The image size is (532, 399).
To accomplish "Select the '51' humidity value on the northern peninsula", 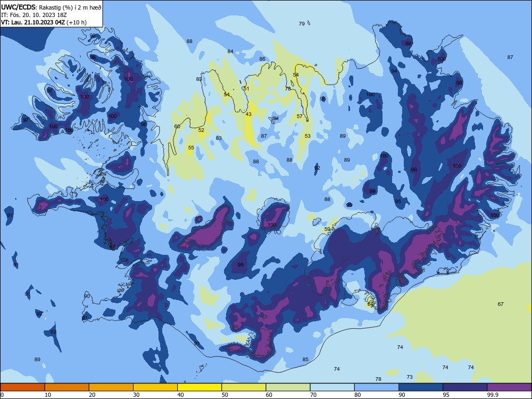I will coord(246,88).
